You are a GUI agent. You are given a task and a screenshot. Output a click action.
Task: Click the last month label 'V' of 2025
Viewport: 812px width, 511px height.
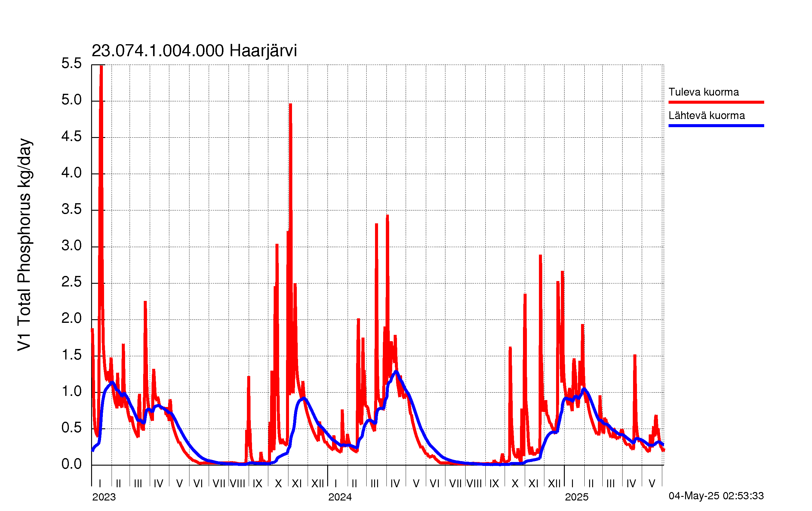pyautogui.click(x=652, y=483)
